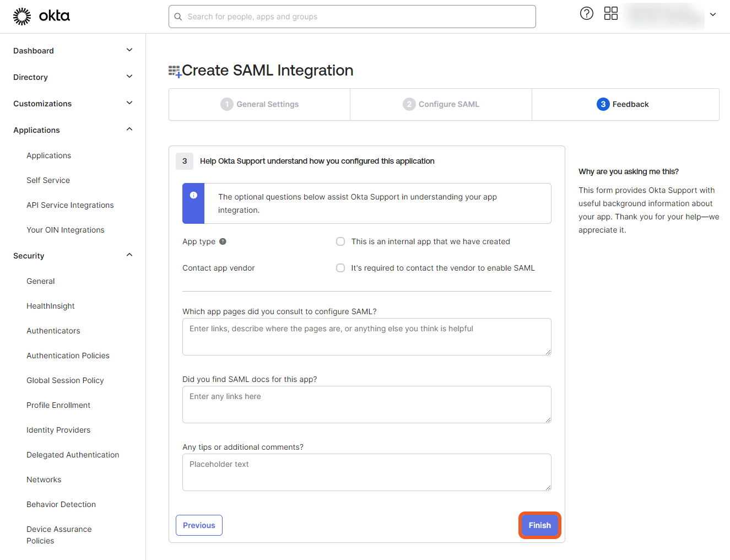Enable 'required to contact the vendor' checkbox
Viewport: 730px width, 560px height.
pos(340,268)
